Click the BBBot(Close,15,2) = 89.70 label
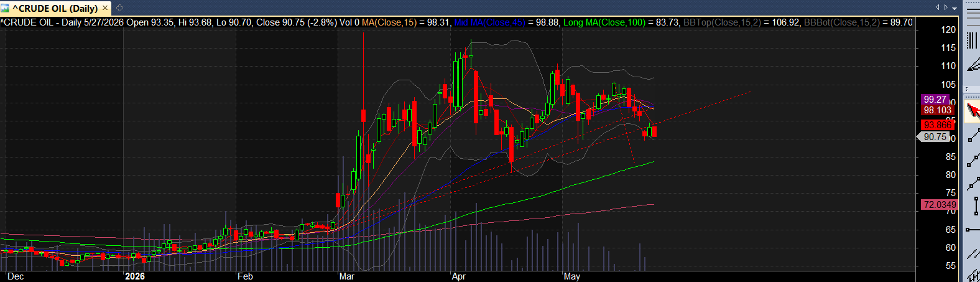The width and height of the screenshot is (980, 282). click(x=858, y=22)
